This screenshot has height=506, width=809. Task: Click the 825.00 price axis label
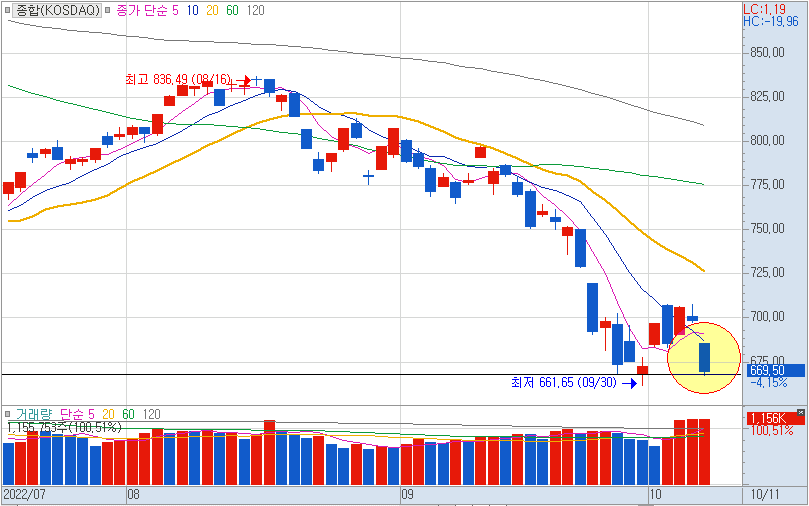pyautogui.click(x=767, y=96)
